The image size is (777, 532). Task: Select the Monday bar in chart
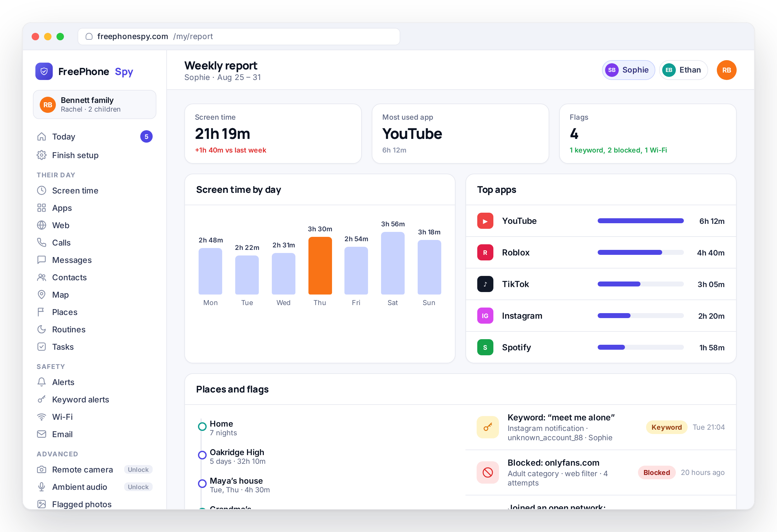(x=210, y=272)
